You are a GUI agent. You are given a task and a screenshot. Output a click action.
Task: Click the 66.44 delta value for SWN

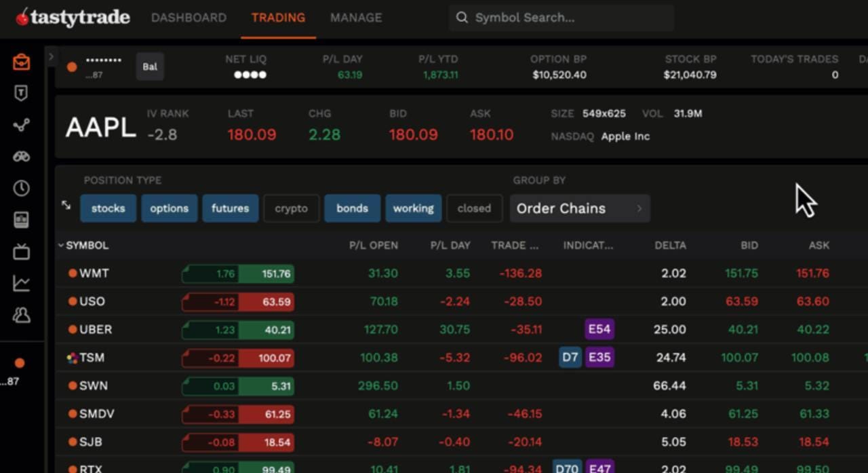point(669,385)
